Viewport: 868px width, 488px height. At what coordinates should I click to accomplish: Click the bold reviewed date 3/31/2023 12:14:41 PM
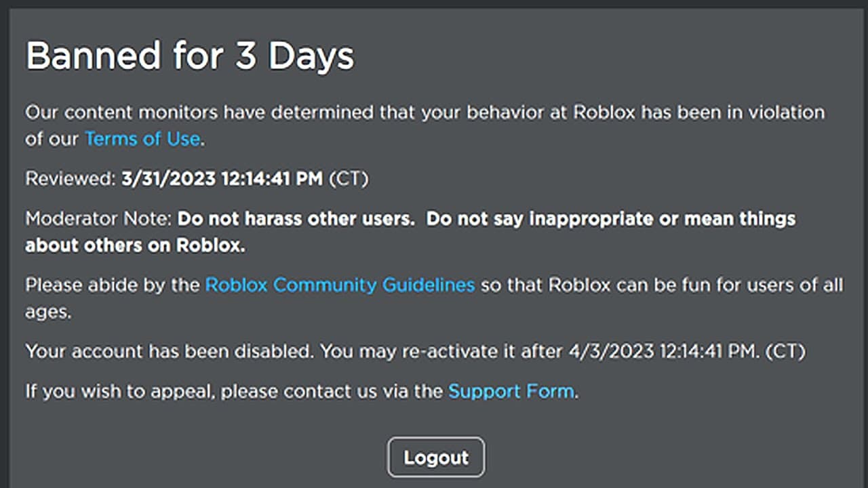pos(222,179)
